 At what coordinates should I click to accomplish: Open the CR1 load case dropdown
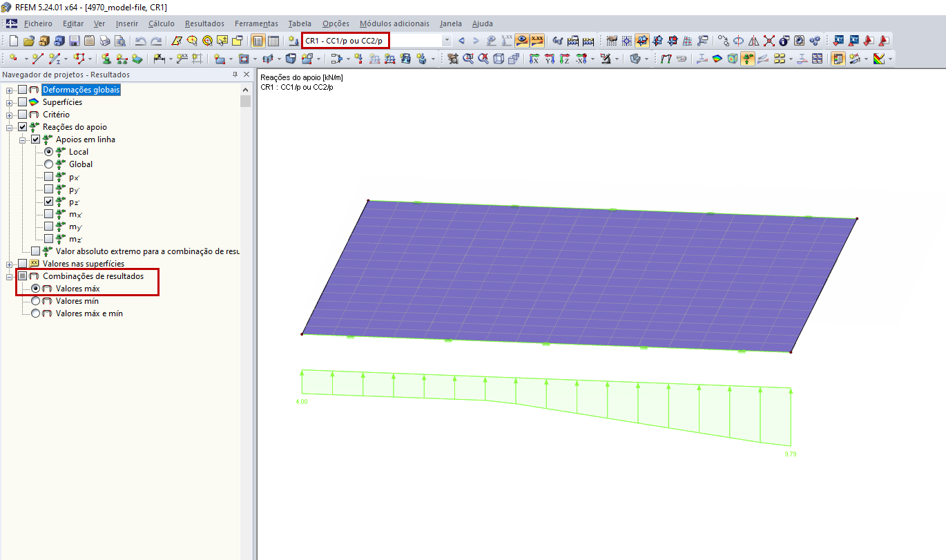tap(447, 41)
